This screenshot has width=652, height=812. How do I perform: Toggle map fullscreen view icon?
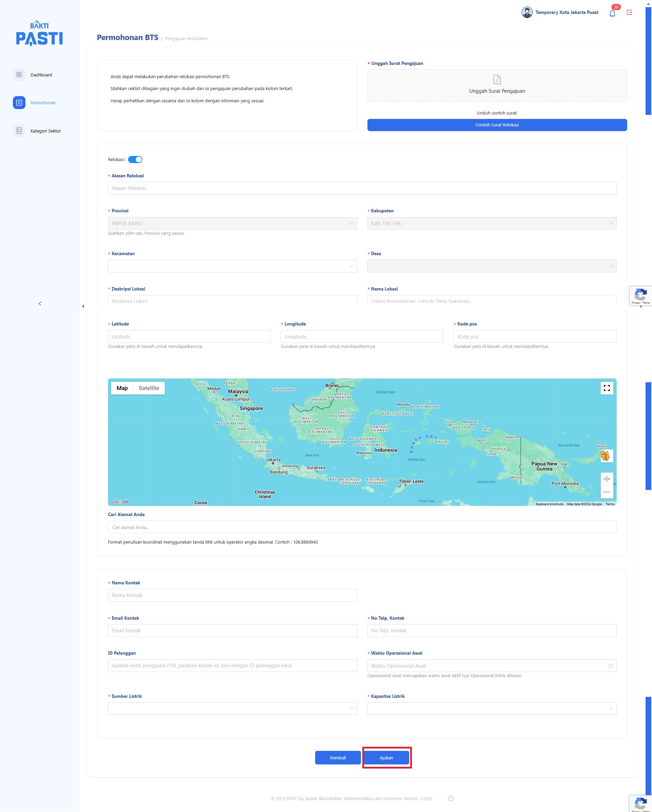pyautogui.click(x=606, y=388)
